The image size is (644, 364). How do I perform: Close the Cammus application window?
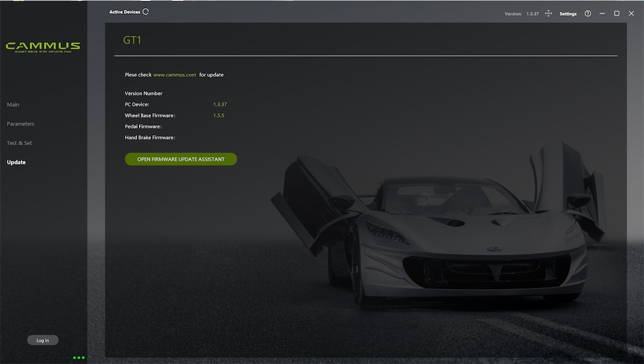pyautogui.click(x=631, y=14)
